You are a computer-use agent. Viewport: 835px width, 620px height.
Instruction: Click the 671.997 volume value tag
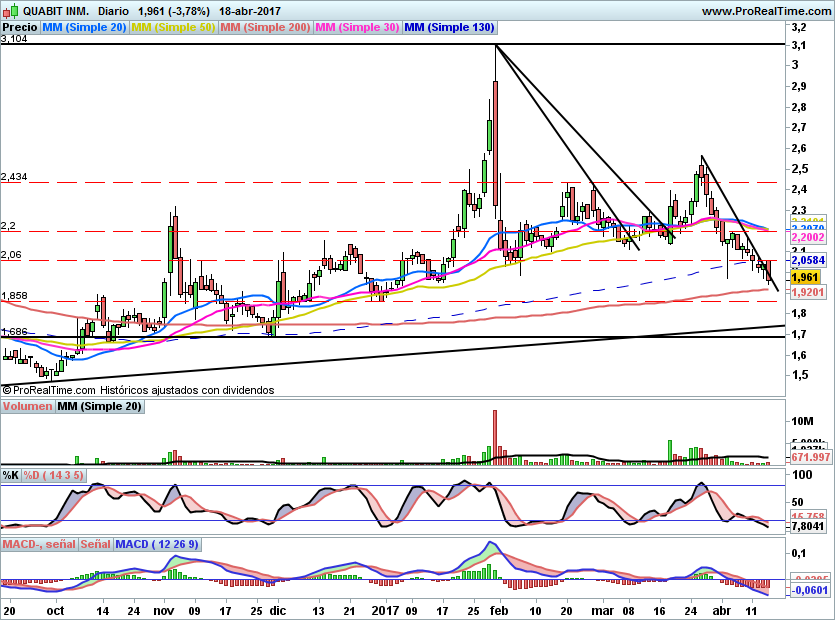(x=811, y=457)
